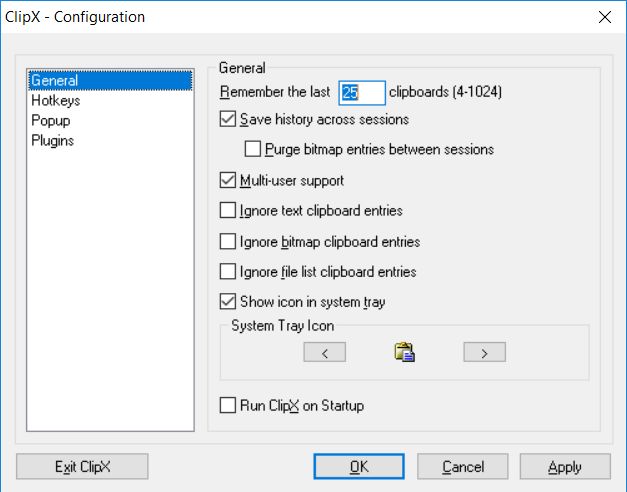This screenshot has height=492, width=627.
Task: Open the Hotkeys settings page
Action: pos(56,101)
